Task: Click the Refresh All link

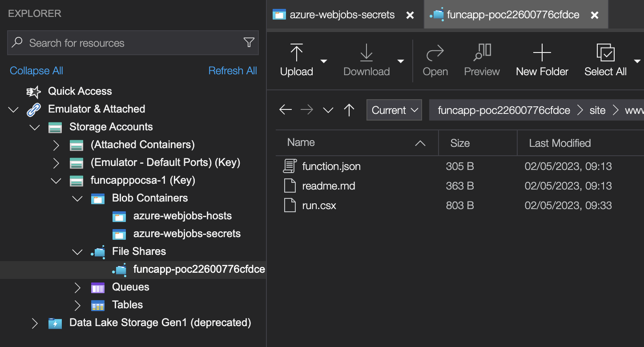Action: [233, 70]
